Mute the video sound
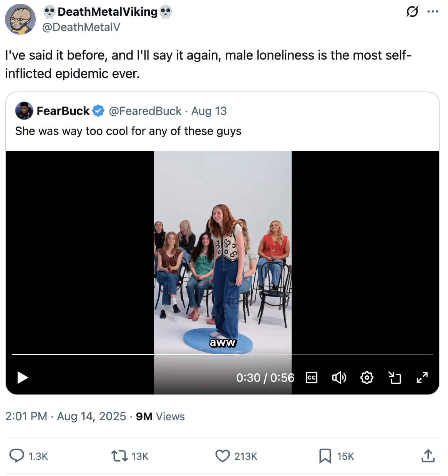The height and width of the screenshot is (476, 448). (x=339, y=378)
